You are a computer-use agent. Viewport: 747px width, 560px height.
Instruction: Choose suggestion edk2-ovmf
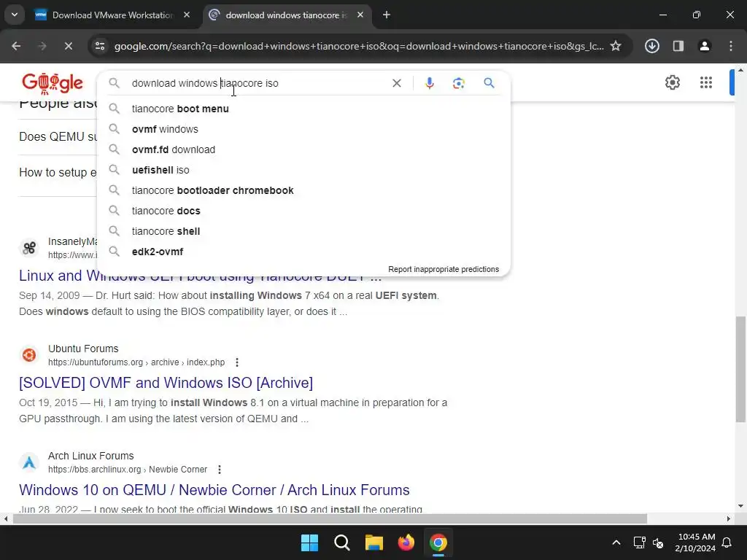(x=304, y=252)
